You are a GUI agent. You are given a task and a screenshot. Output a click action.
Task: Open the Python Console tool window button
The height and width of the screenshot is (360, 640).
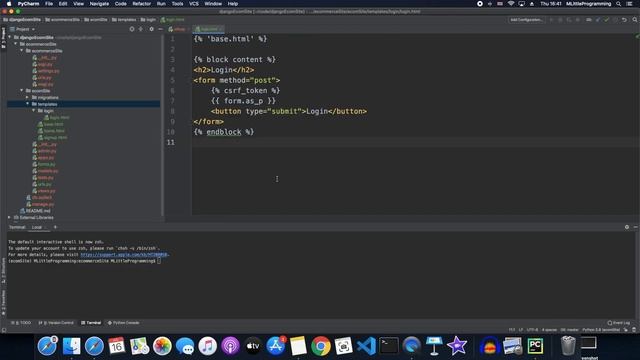pos(124,322)
